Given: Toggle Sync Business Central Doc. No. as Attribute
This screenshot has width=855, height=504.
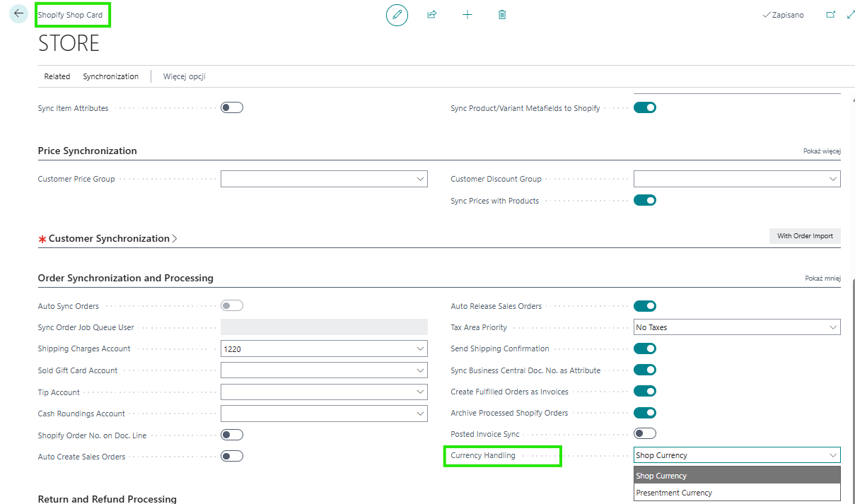Looking at the screenshot, I should (645, 370).
